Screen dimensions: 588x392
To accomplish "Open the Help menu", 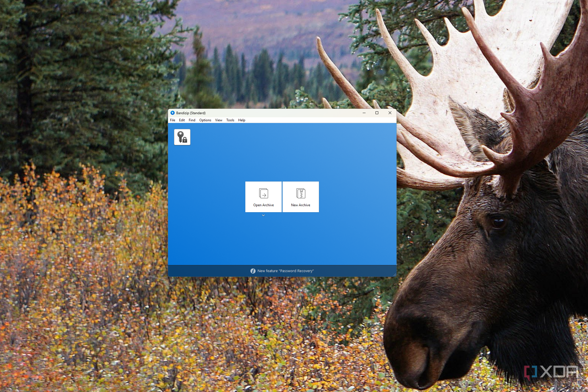I will click(242, 120).
